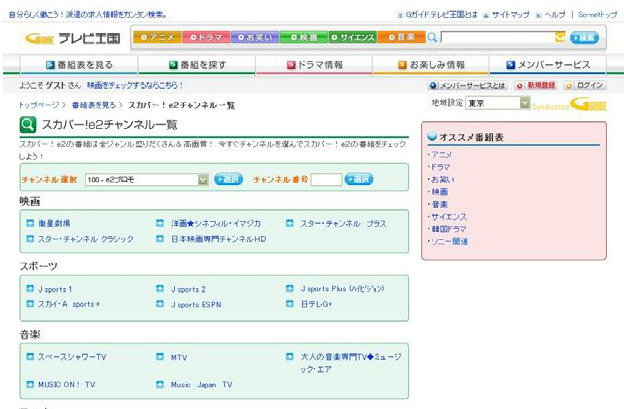Open メンバーサービス main menu
Image resolution: width=624 pixels, height=409 pixels.
(x=548, y=65)
